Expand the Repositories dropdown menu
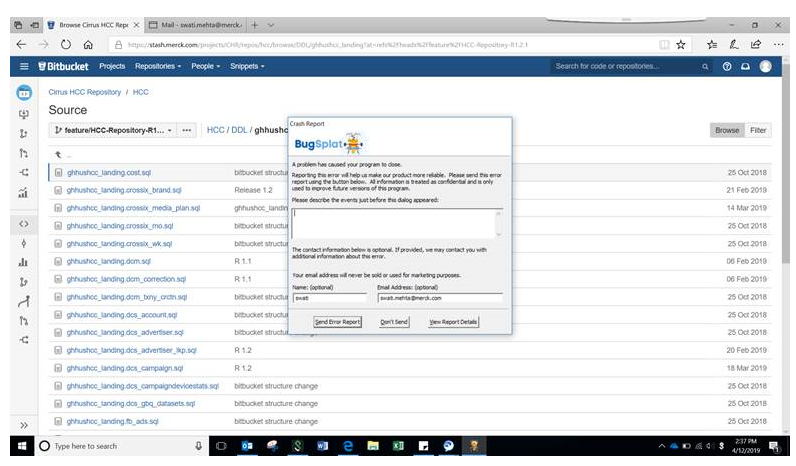796x466 pixels. click(158, 66)
